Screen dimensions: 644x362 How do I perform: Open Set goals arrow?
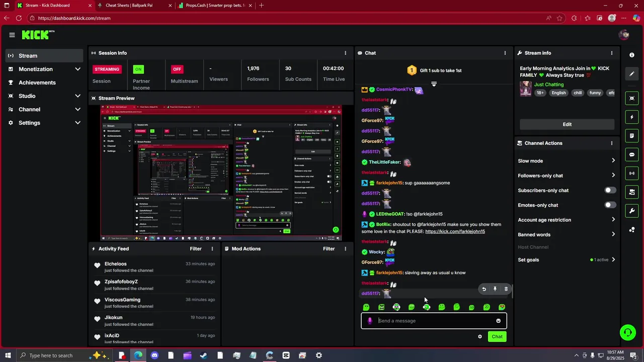(613, 260)
